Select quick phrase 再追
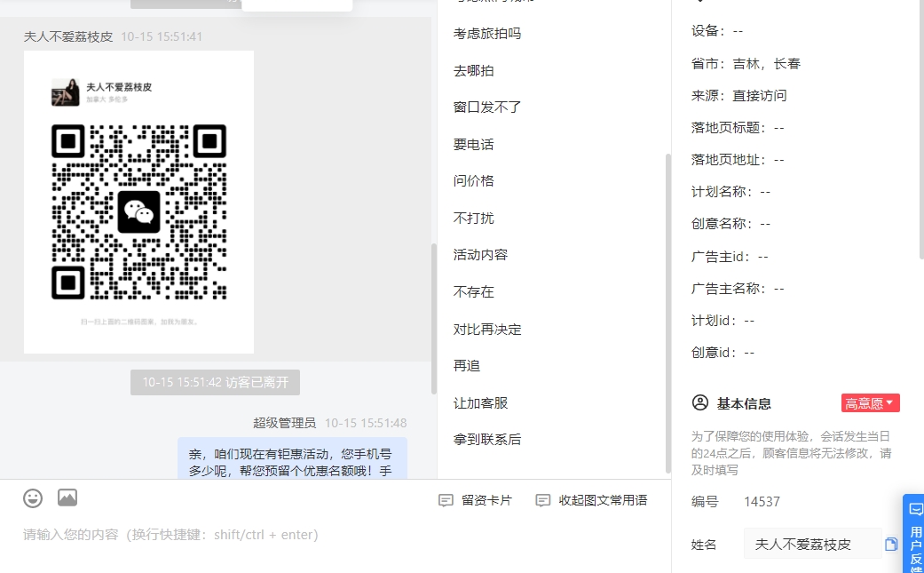The image size is (924, 573). point(467,365)
